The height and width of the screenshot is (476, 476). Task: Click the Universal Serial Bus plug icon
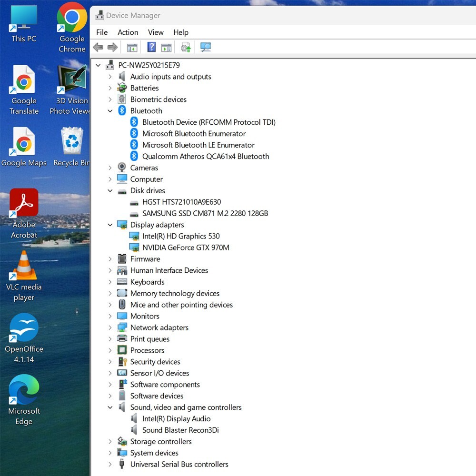(x=122, y=464)
